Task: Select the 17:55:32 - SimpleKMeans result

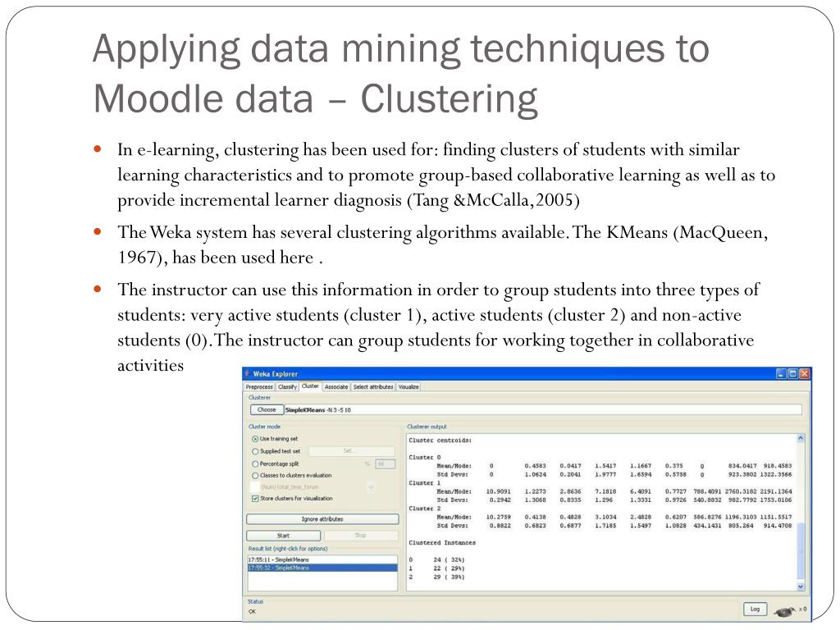Action: [x=322, y=568]
